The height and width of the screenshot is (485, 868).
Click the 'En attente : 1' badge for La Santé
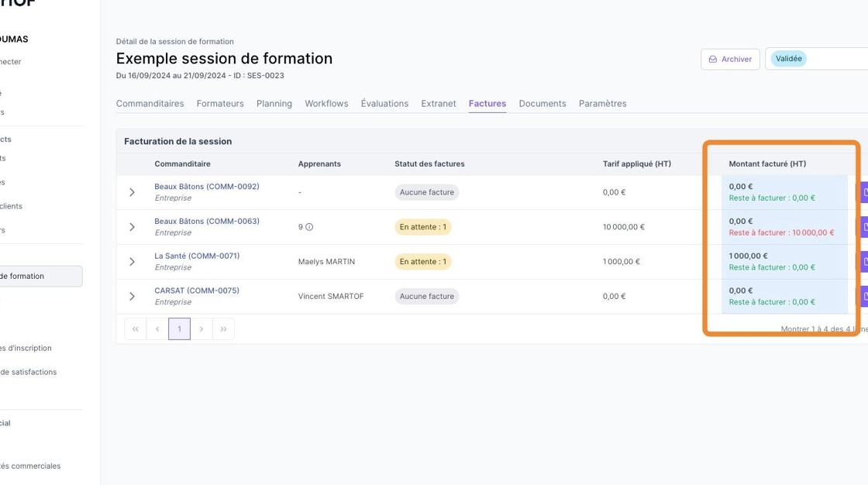[422, 262]
